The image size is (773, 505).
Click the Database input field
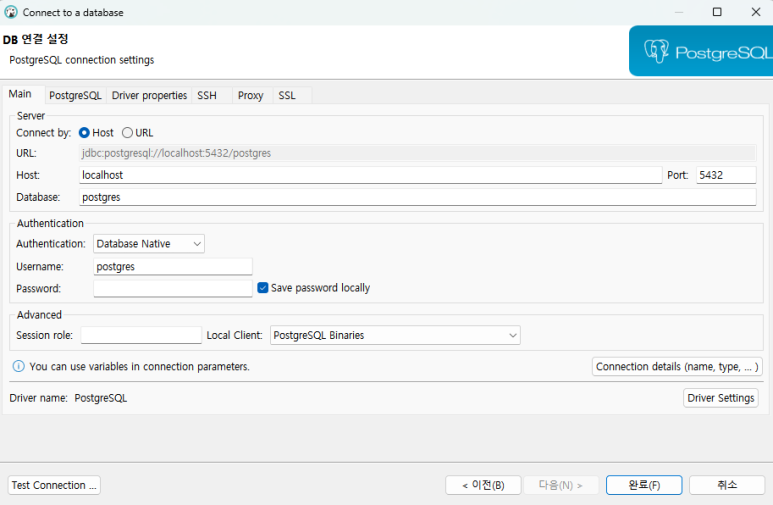pos(418,197)
